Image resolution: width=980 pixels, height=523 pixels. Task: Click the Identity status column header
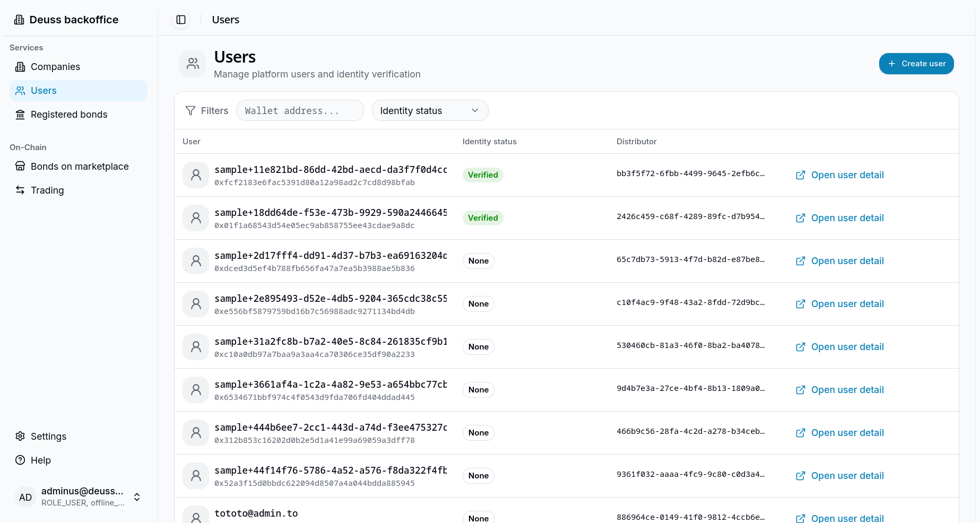click(489, 142)
